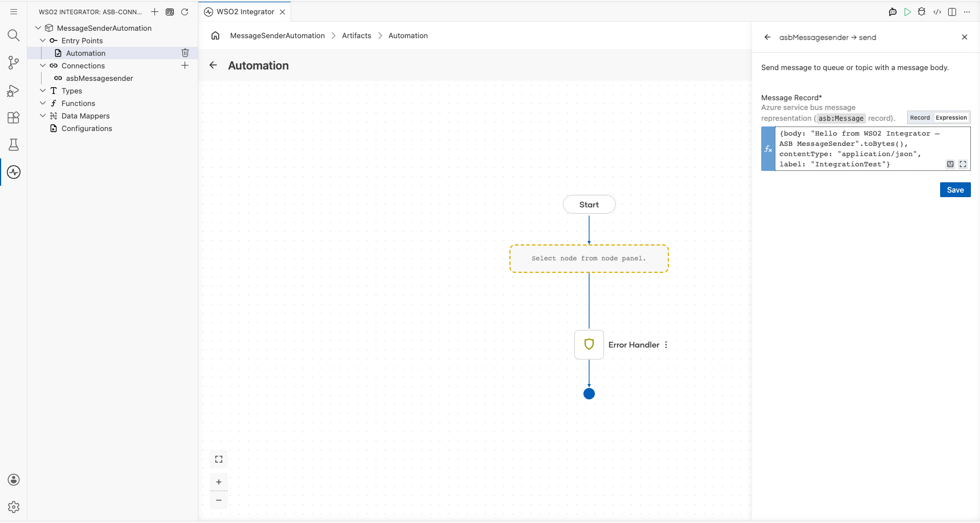Open record helper icon in expression box
Image resolution: width=980 pixels, height=523 pixels.
coord(950,164)
